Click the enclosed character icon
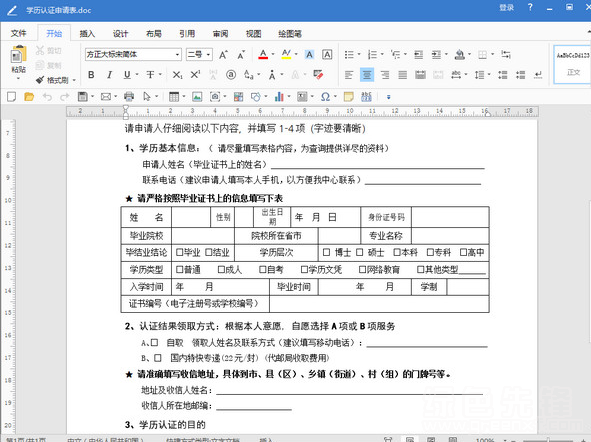The height and width of the screenshot is (442, 591). tap(231, 75)
